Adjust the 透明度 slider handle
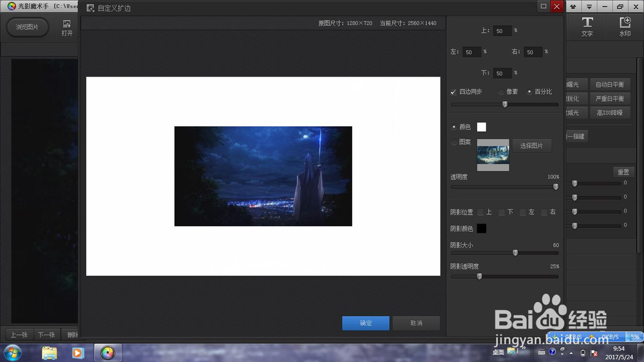 point(556,187)
